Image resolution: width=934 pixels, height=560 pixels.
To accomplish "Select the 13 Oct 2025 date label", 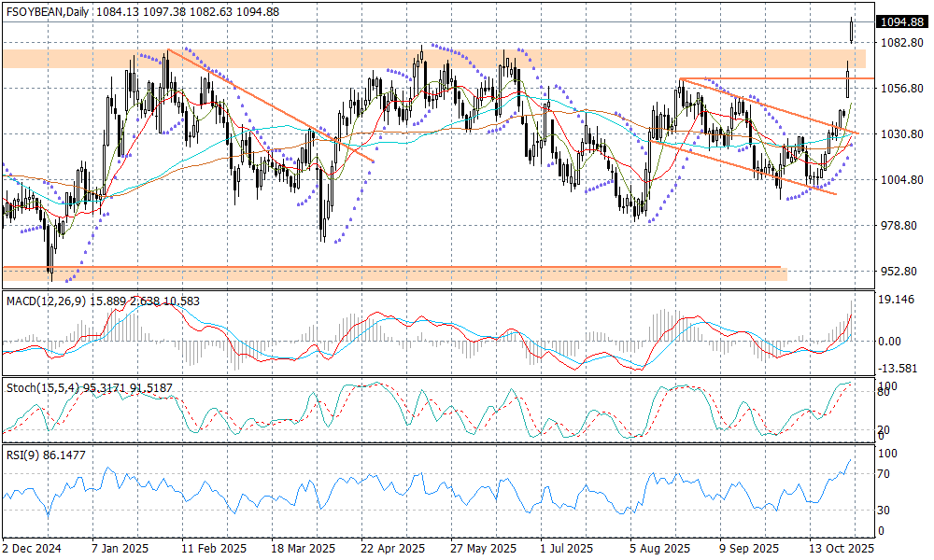I will [x=842, y=549].
